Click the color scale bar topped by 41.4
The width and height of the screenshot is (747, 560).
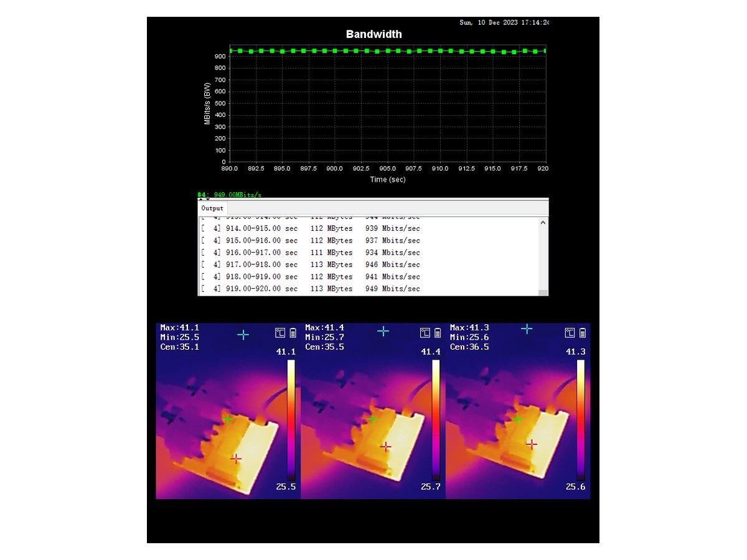point(436,420)
